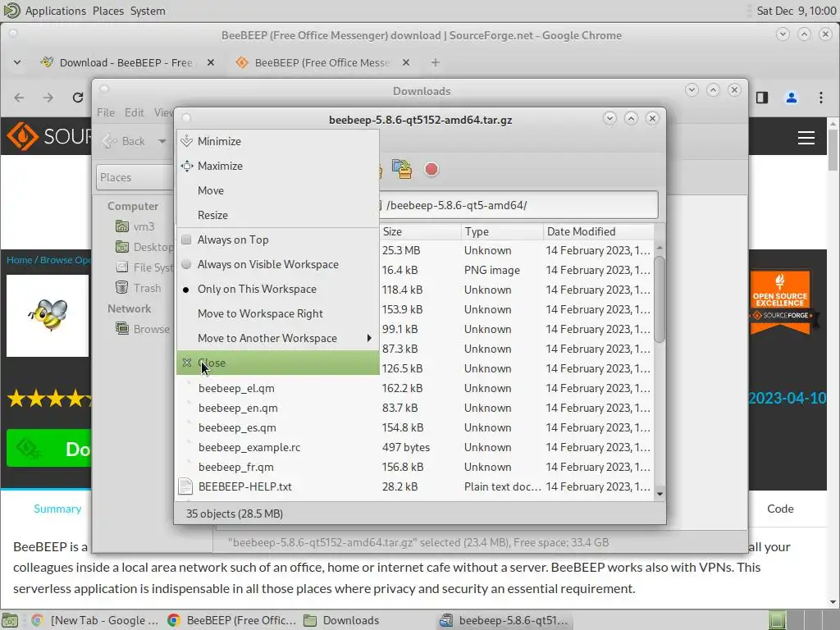Screen dimensions: 840x630
Task: Click the archive location path field
Action: pyautogui.click(x=518, y=205)
